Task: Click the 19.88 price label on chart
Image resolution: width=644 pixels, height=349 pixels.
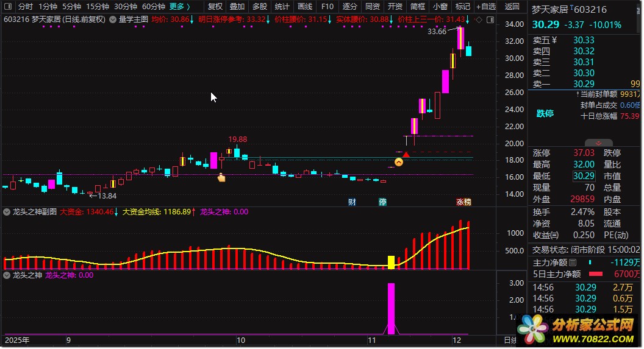Action: pos(238,139)
